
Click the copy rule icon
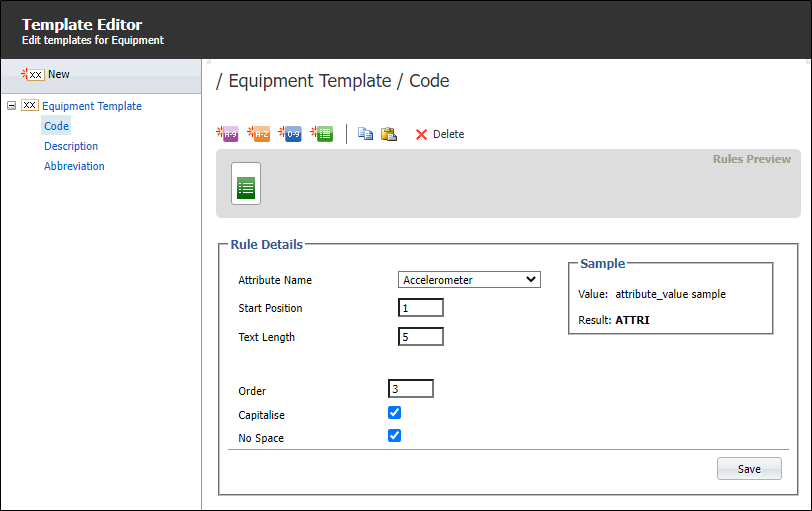[x=365, y=134]
